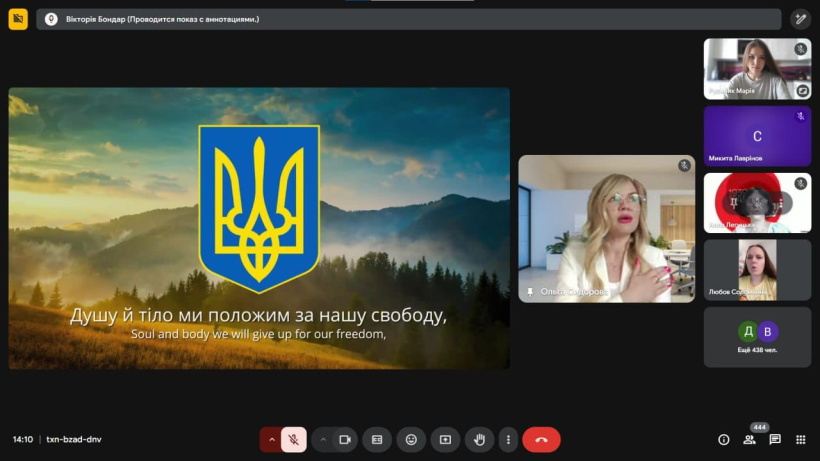Screen dimensions: 820x461
Task: Click the annotation pen icon in presenter bar
Action: click(801, 19)
